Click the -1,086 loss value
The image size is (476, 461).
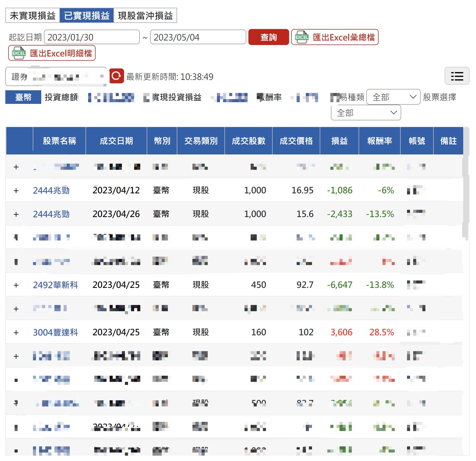(340, 190)
